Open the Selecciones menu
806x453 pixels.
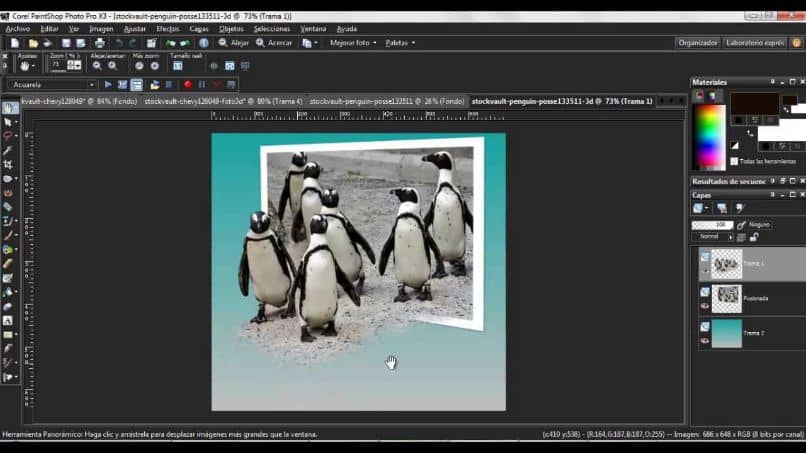[x=271, y=29]
